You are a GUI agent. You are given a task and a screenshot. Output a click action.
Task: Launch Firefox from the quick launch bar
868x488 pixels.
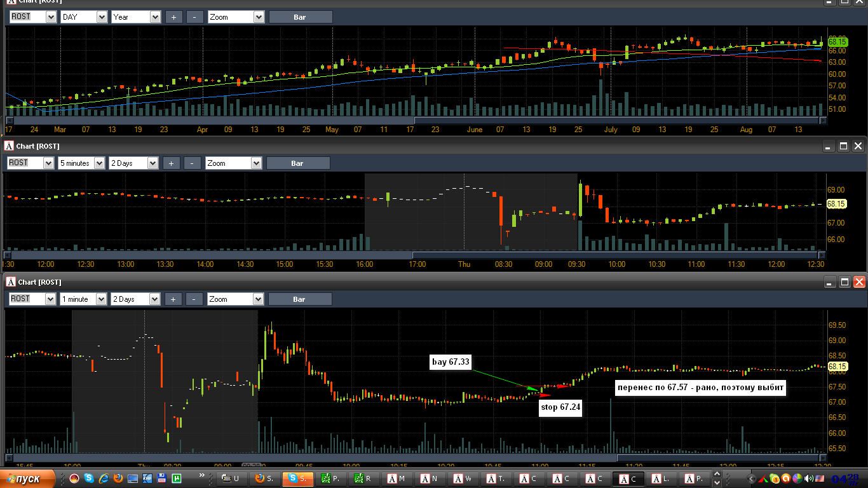pyautogui.click(x=118, y=478)
